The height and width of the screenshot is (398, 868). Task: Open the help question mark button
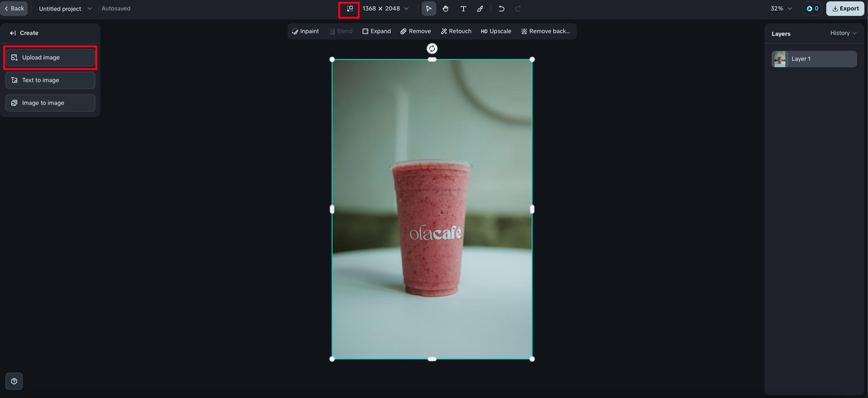[x=14, y=381]
